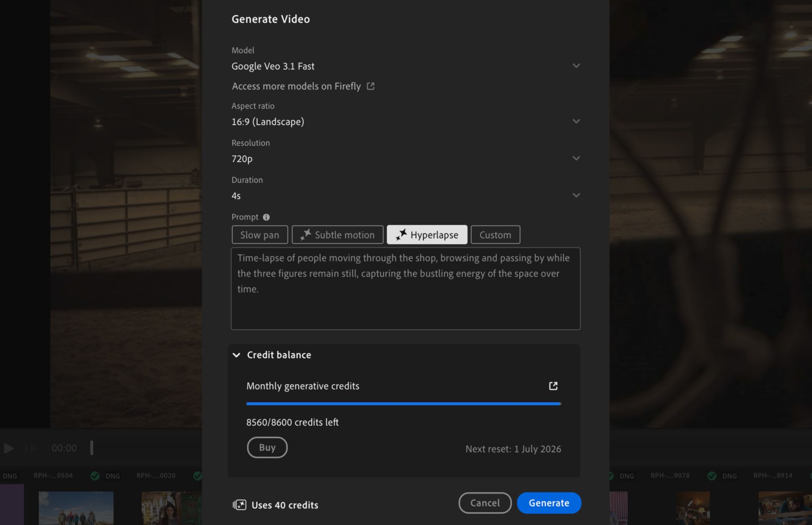This screenshot has width=812, height=525.
Task: Click the RPH-...0504 filename label
Action: [53, 476]
